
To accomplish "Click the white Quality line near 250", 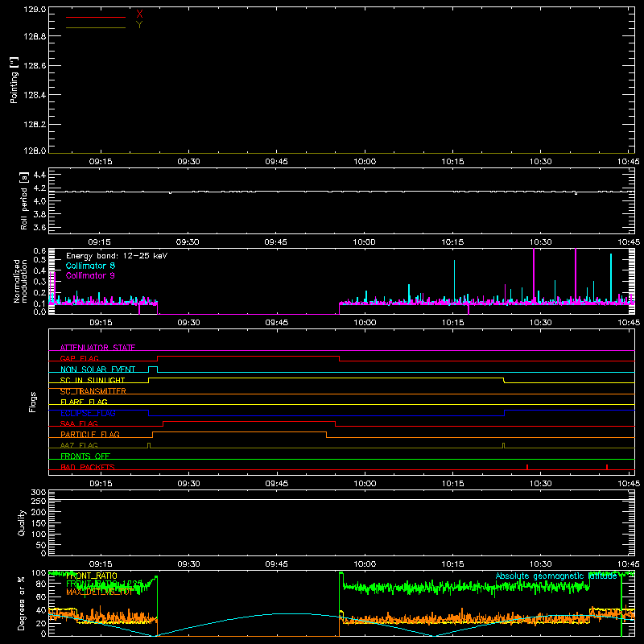I will coord(341,499).
